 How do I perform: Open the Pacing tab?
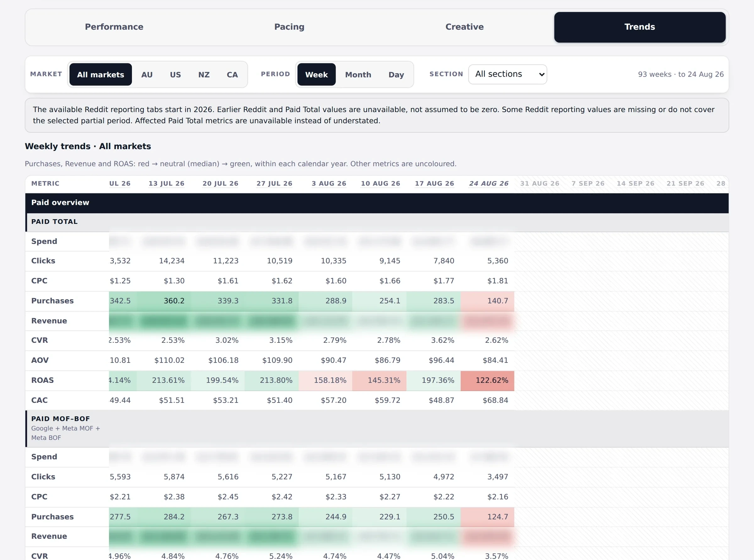289,27
